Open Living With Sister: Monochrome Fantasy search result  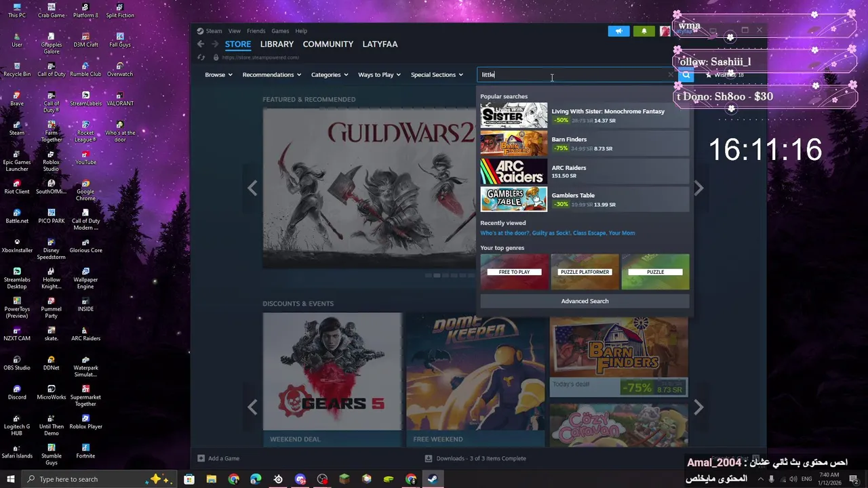(x=585, y=115)
